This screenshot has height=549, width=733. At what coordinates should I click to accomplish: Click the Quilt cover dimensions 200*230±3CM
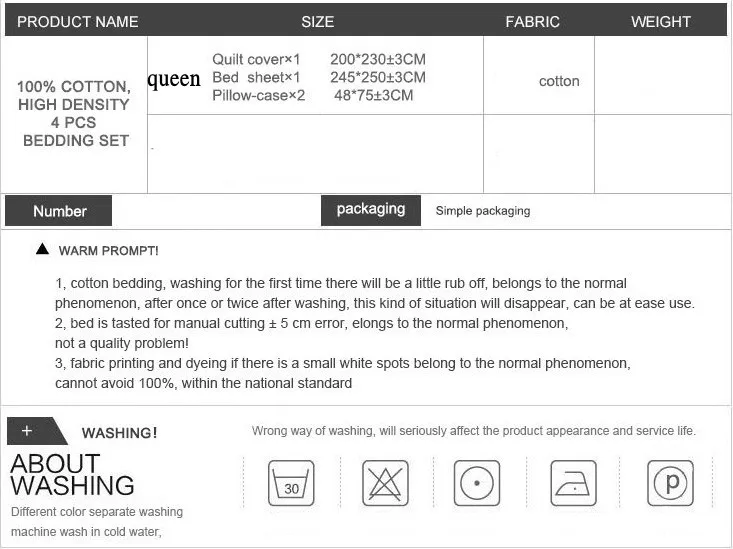click(x=378, y=59)
